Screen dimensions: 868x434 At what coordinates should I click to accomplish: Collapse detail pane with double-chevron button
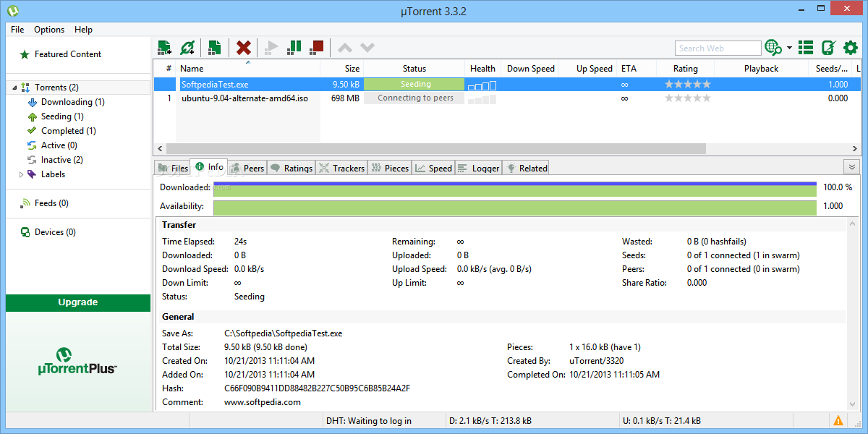[x=852, y=167]
